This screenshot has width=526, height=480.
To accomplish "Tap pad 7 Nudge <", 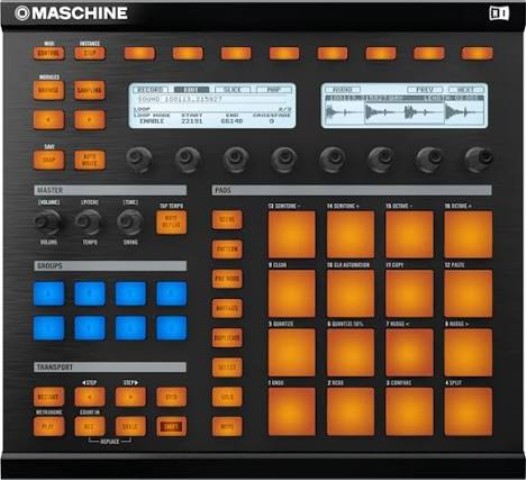I will 409,352.
